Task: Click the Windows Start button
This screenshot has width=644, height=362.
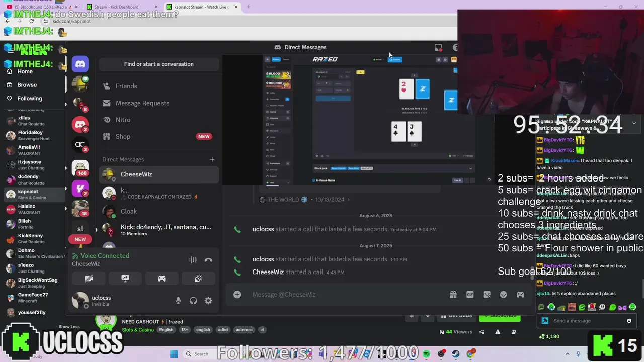Action: click(174, 354)
